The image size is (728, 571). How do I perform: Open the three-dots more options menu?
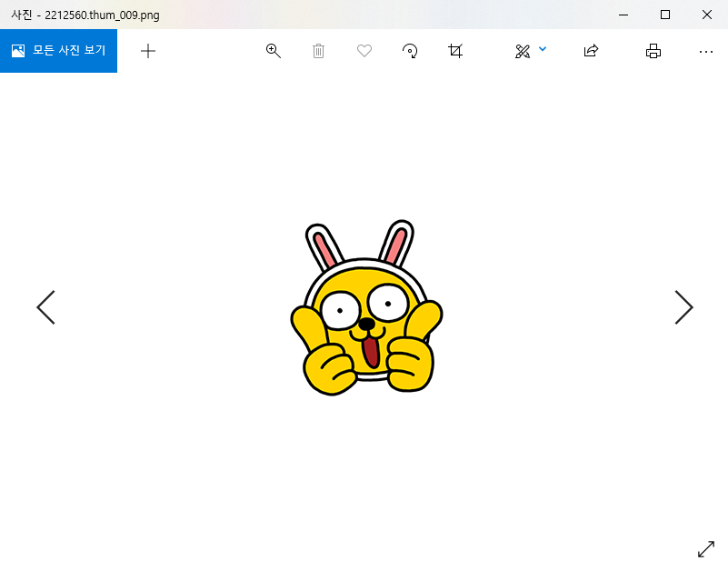pos(706,52)
